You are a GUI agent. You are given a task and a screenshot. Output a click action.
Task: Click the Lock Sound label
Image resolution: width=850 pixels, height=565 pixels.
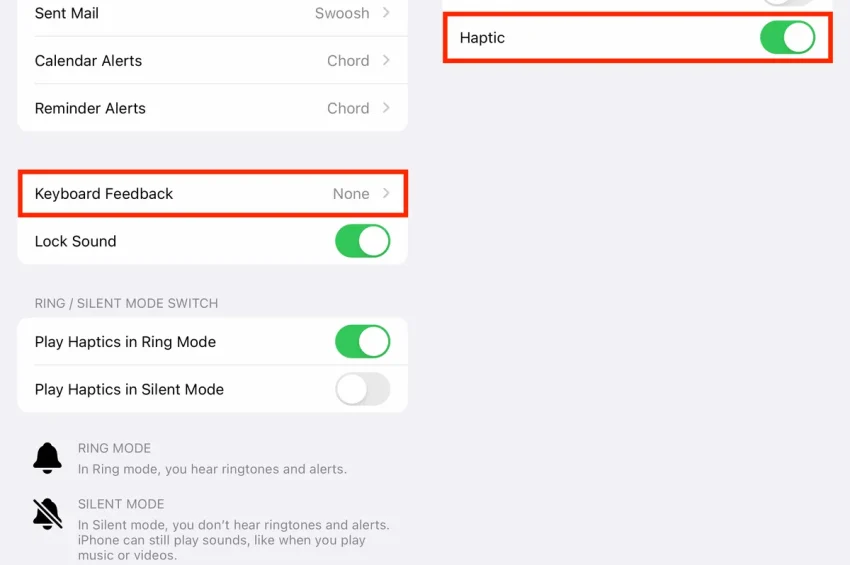[x=75, y=241]
